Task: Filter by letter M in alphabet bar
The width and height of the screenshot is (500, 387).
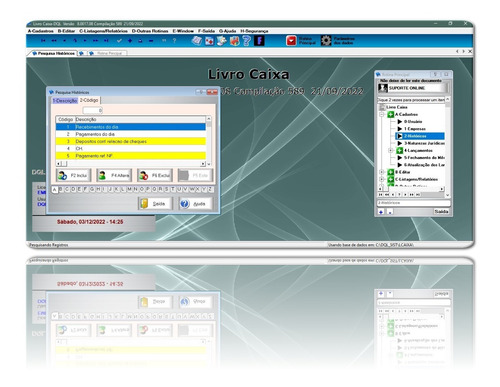Action: [129, 189]
